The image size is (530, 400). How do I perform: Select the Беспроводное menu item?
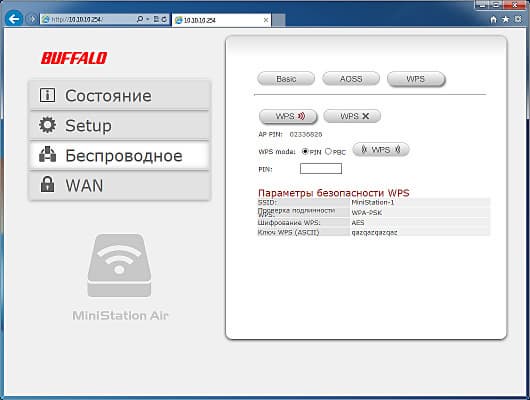[119, 156]
